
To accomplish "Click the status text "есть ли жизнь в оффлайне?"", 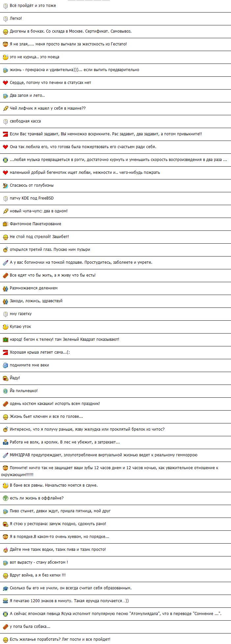I will [37, 498].
